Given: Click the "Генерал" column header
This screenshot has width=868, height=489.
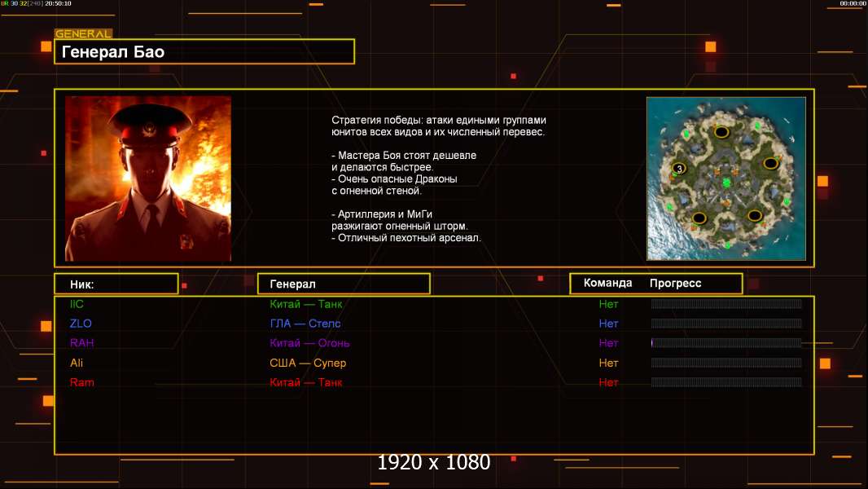Looking at the screenshot, I should click(x=343, y=284).
